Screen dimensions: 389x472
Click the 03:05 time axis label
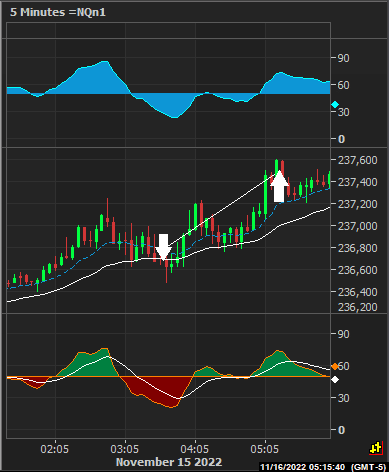click(x=124, y=449)
